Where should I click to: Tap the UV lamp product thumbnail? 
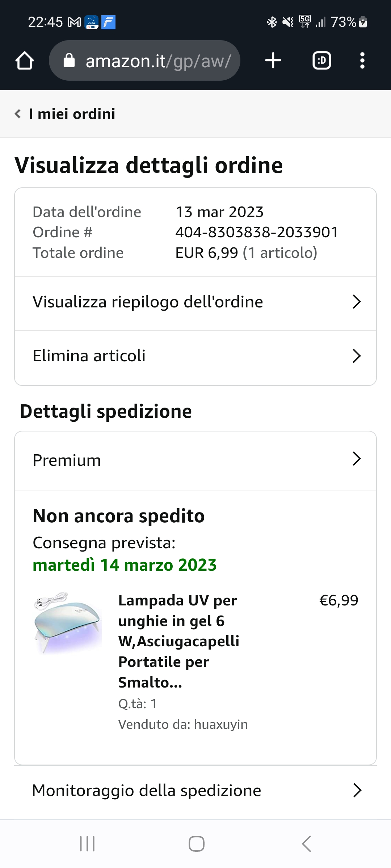tap(68, 623)
